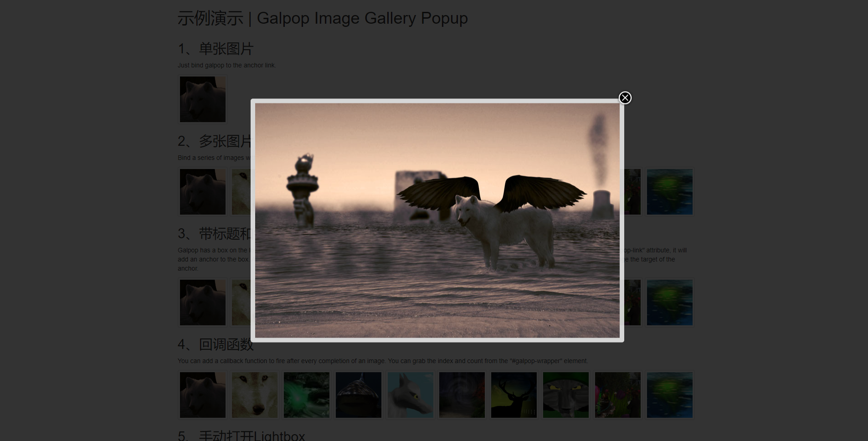Click the text 'Just bind galpop to the anchor link.'
The width and height of the screenshot is (868, 441).
pyautogui.click(x=227, y=65)
